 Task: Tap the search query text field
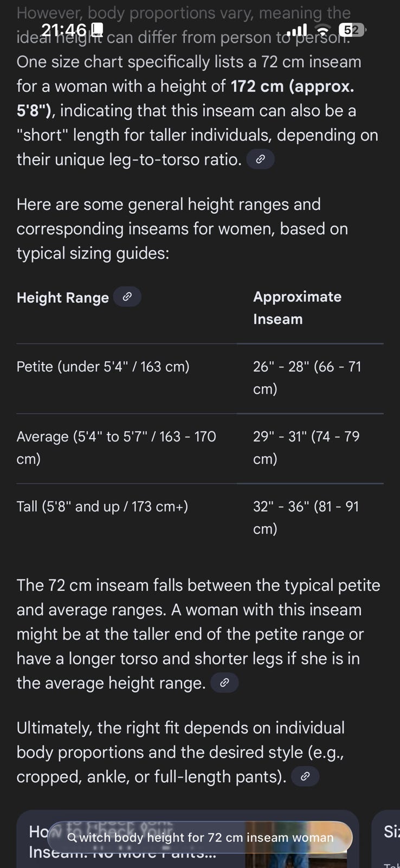click(x=206, y=838)
